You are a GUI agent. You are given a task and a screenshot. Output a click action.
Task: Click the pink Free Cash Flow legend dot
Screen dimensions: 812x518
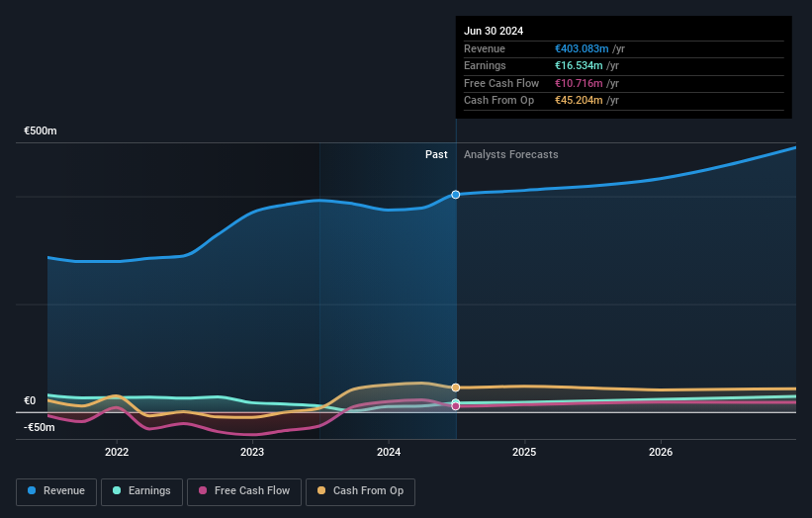point(203,490)
